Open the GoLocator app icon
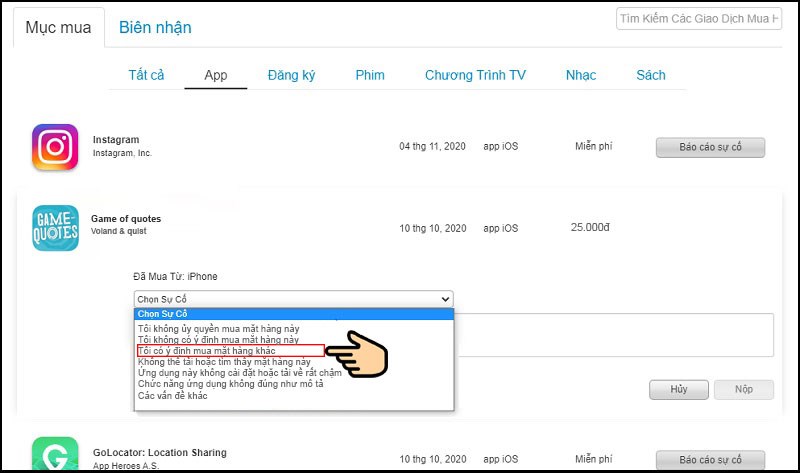 coord(55,454)
